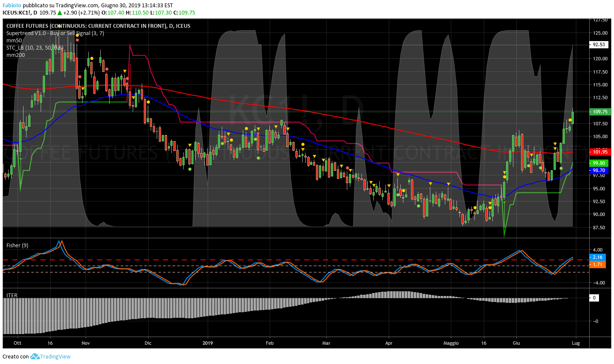Select the COFFEE FUTURES chart title
The height and width of the screenshot is (364, 614).
pos(98,26)
